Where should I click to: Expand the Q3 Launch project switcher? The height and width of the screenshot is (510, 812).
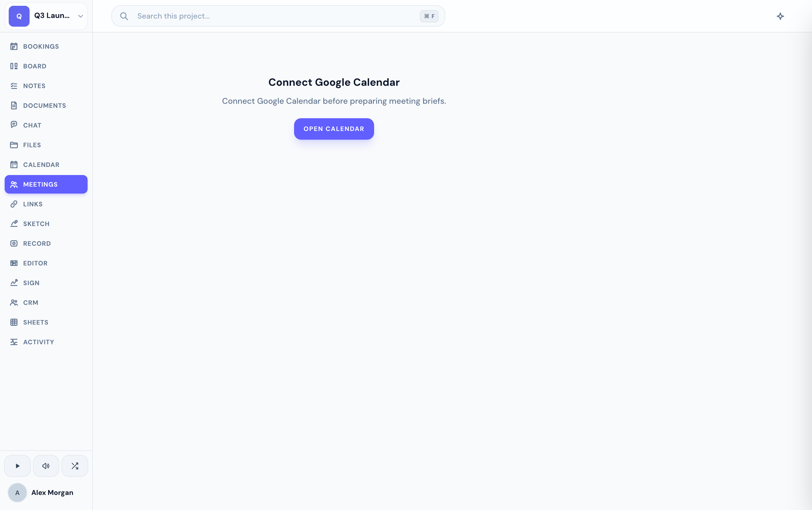[x=46, y=16]
